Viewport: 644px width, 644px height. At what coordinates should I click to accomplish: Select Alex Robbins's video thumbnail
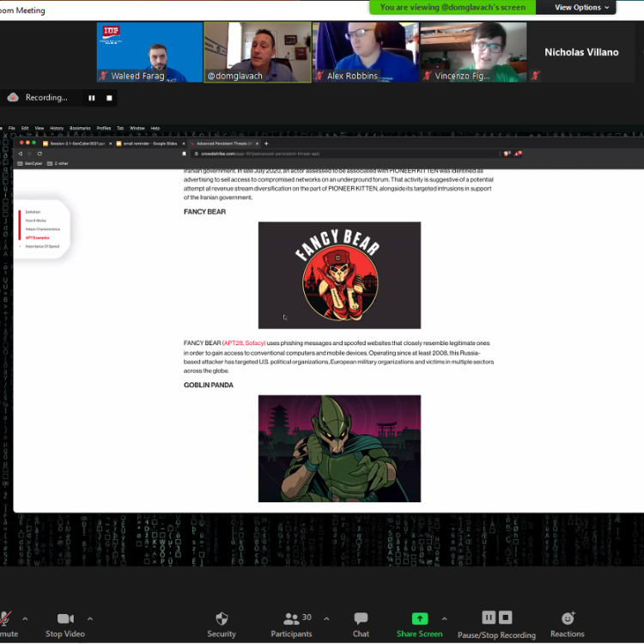tap(366, 52)
